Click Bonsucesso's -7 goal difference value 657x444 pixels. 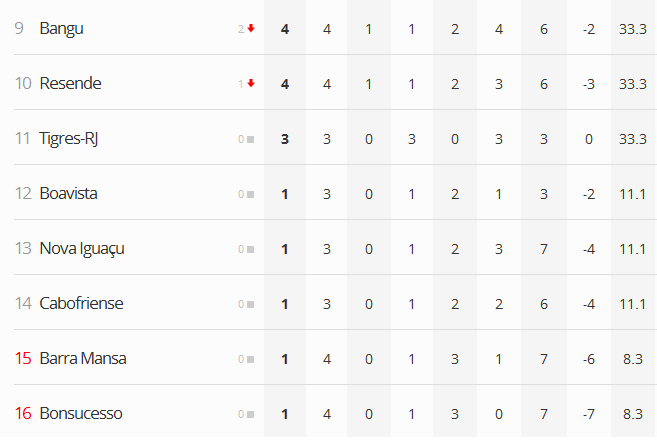pyautogui.click(x=589, y=414)
